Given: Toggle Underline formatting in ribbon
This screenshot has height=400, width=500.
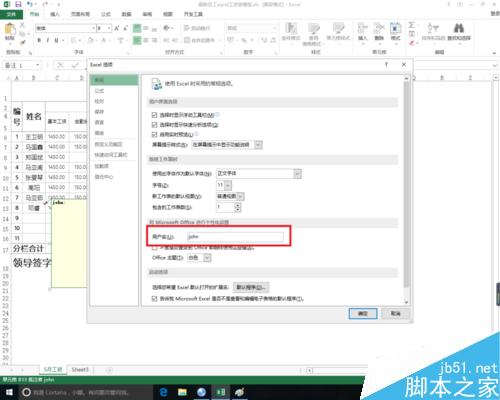Looking at the screenshot, I should tap(56, 40).
